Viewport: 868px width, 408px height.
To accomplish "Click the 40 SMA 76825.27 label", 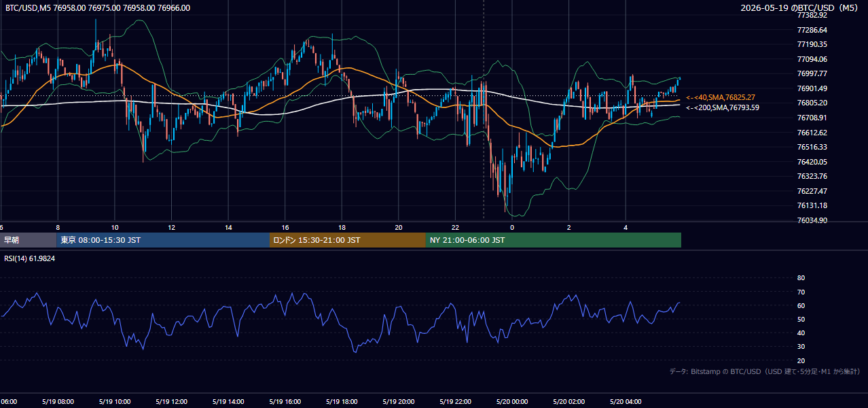I will click(x=721, y=98).
